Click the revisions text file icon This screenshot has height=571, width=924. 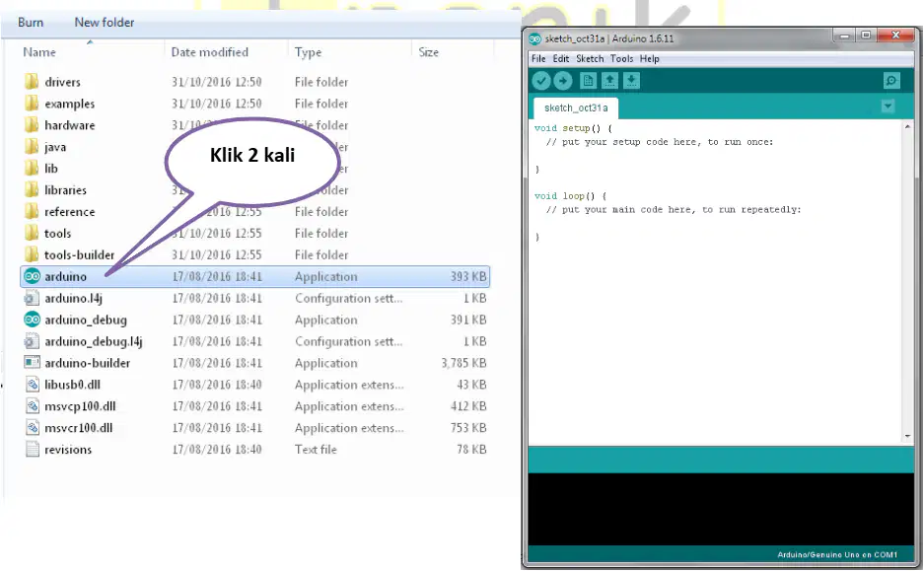tap(32, 449)
